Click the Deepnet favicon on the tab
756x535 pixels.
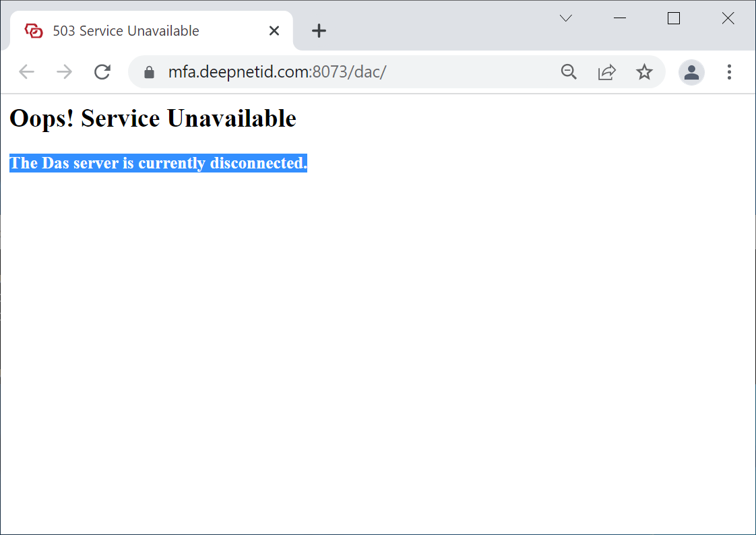coord(34,31)
